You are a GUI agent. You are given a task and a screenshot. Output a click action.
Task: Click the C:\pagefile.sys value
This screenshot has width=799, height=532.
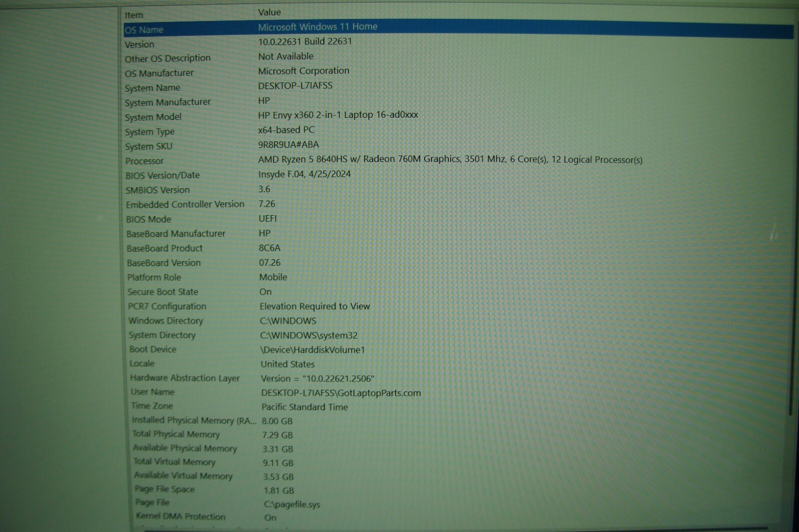click(292, 504)
